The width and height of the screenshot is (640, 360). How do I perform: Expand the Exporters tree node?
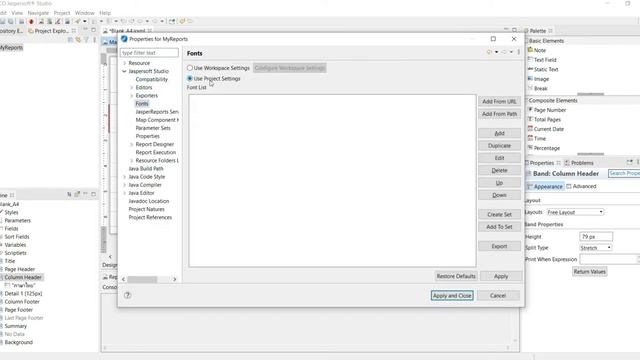[131, 96]
